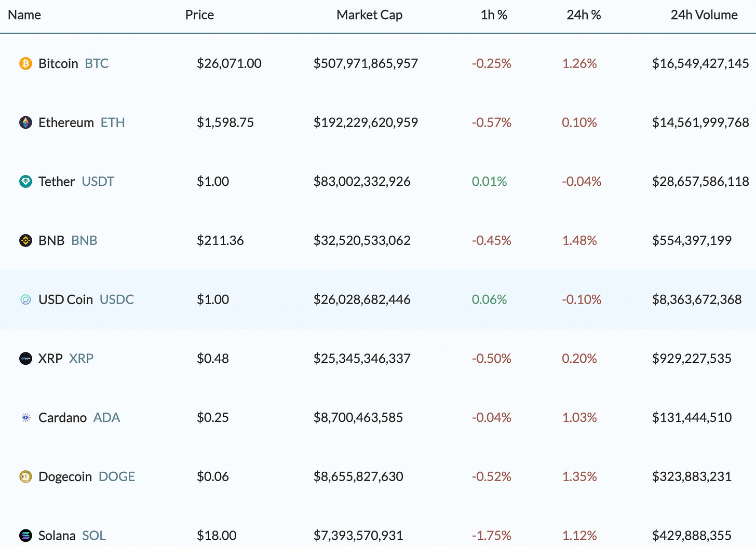Sort by 24h Volume column header

click(704, 15)
